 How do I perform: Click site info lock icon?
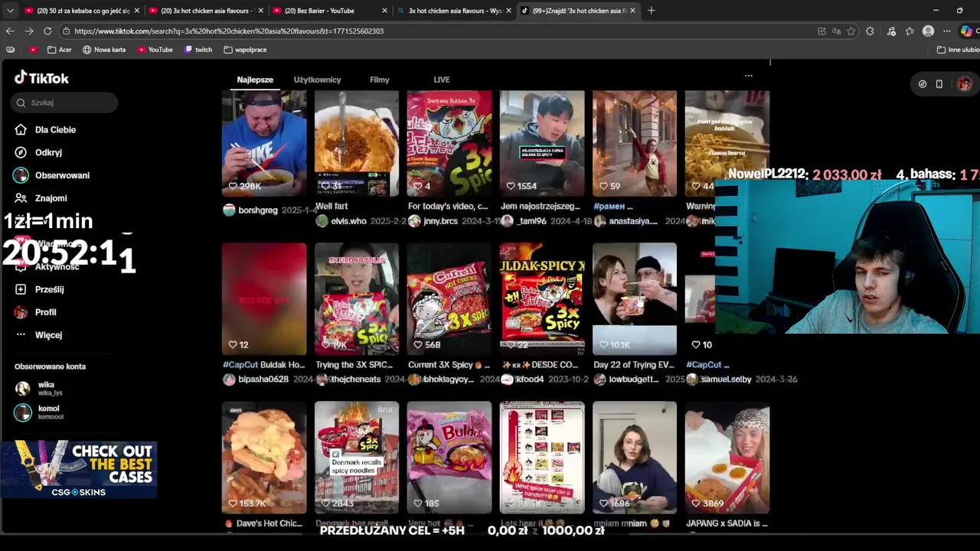(67, 31)
